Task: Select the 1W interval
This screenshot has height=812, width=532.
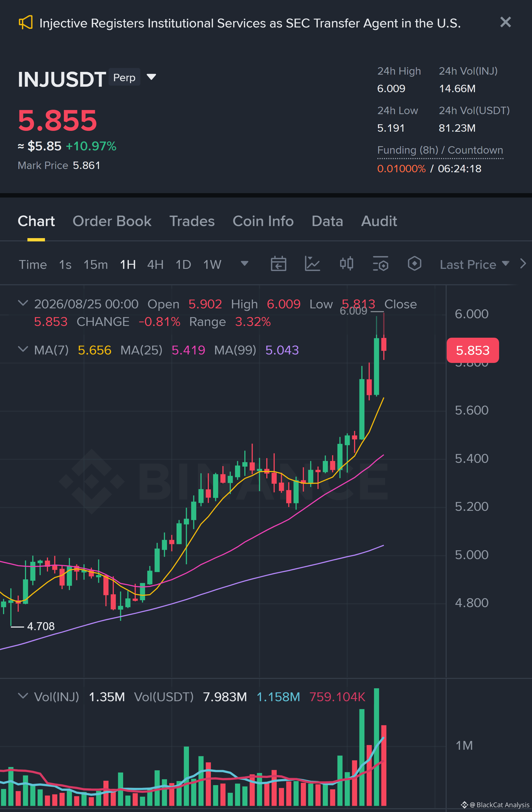Action: click(212, 264)
